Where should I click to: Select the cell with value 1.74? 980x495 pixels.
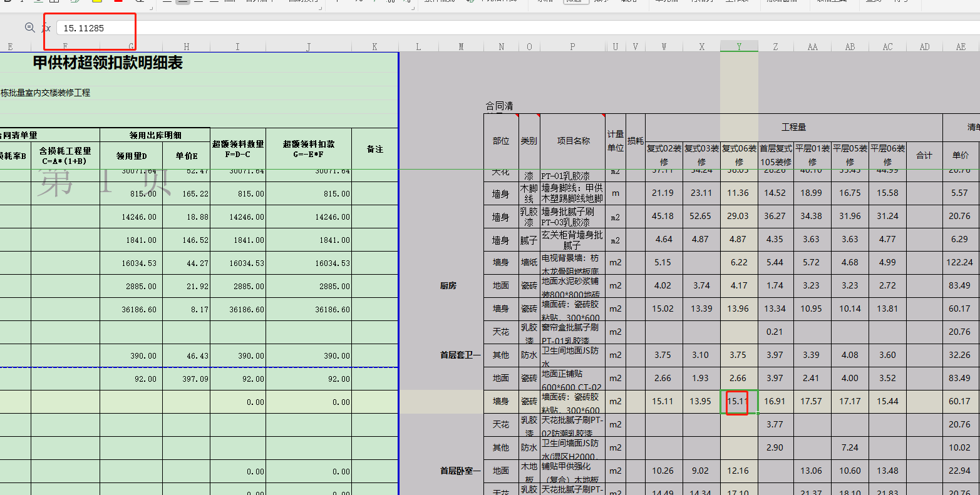tap(775, 286)
